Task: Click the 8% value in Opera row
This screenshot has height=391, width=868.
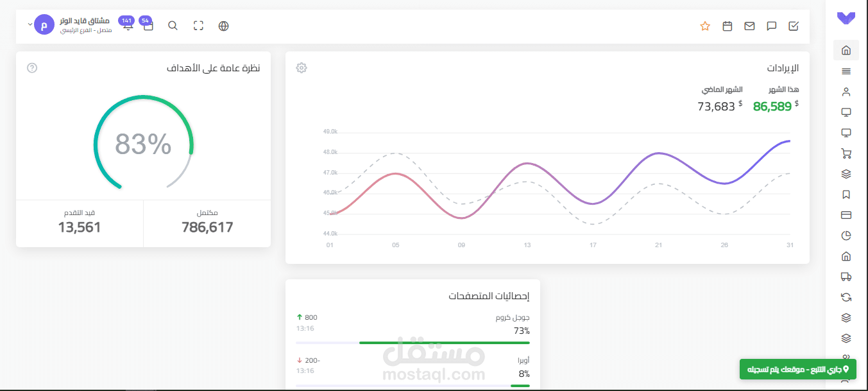Action: [524, 374]
